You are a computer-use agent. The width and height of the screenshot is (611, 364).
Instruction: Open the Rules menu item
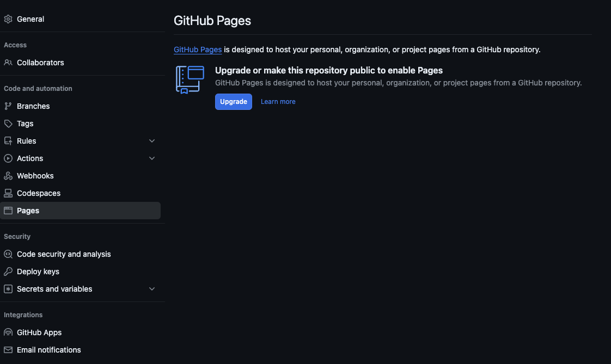tap(80, 141)
